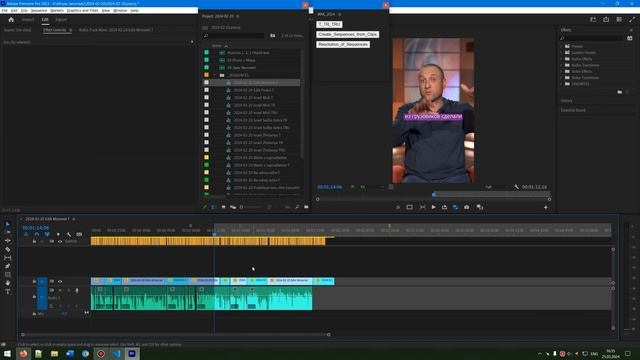Screen dimensions: 640x360
Task: Switch to the Import tab
Action: pyautogui.click(x=28, y=20)
